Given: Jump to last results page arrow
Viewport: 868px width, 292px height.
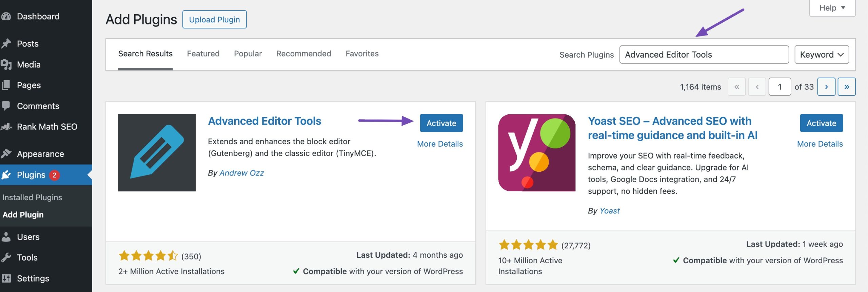Looking at the screenshot, I should tap(847, 87).
